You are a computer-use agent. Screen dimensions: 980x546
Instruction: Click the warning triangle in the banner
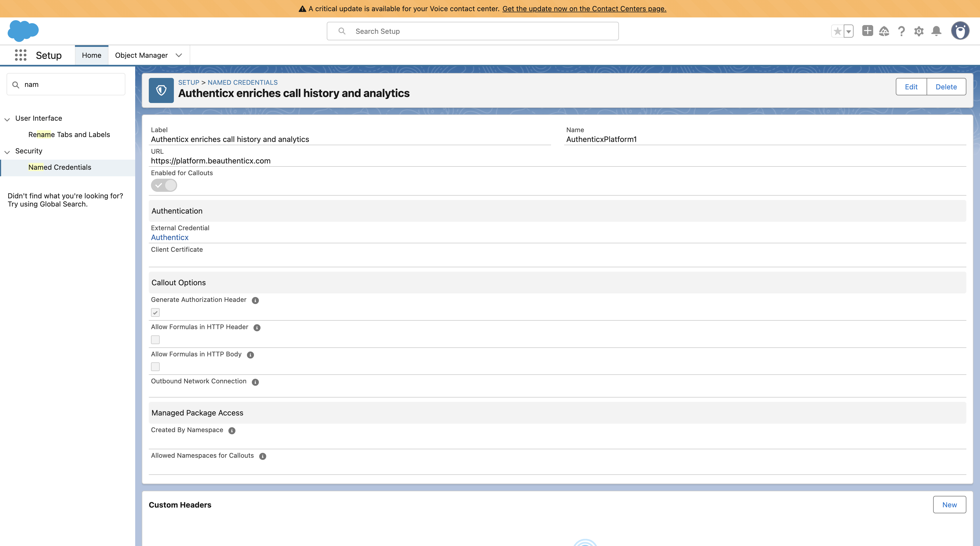pos(303,9)
